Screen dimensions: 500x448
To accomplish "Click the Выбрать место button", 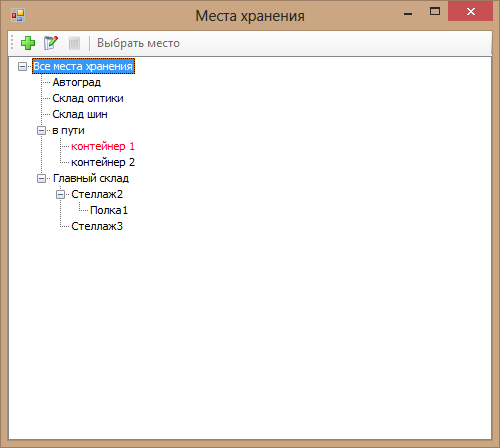I will [138, 43].
